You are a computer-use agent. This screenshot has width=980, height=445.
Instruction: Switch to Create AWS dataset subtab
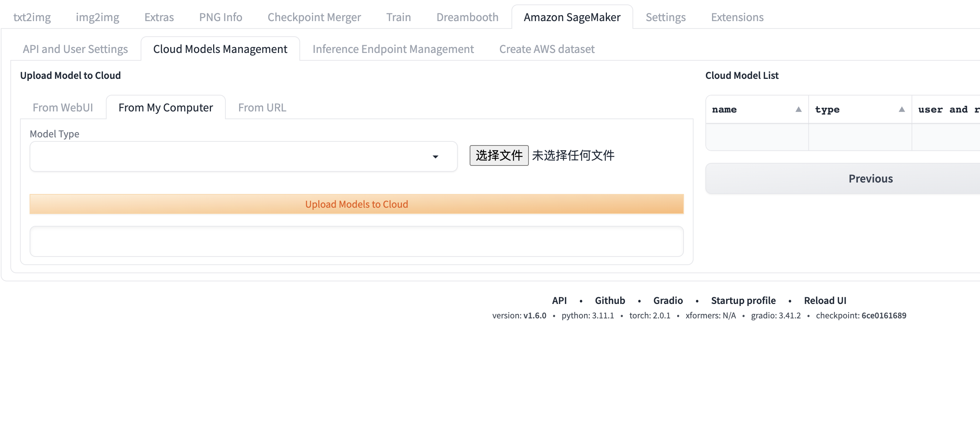click(x=546, y=49)
